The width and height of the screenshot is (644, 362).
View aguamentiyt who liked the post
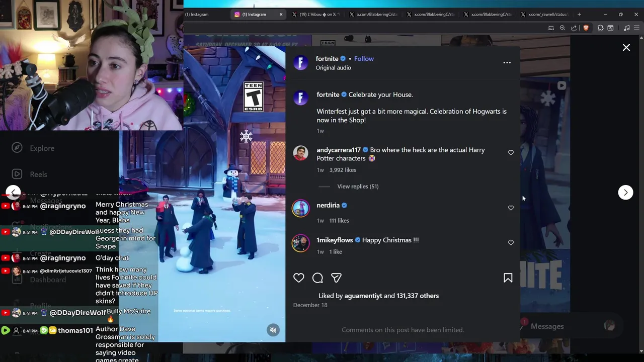363,296
